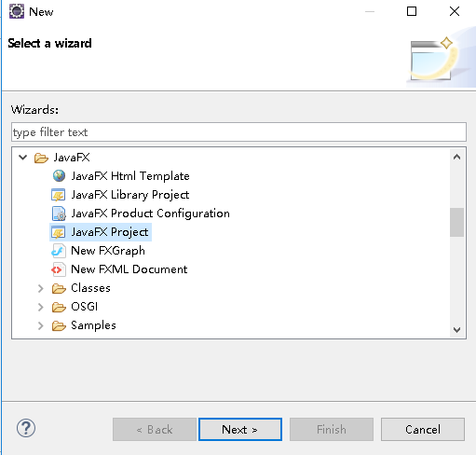Click the JavaFX folder icon
Screen dimensions: 476x455
(41, 158)
